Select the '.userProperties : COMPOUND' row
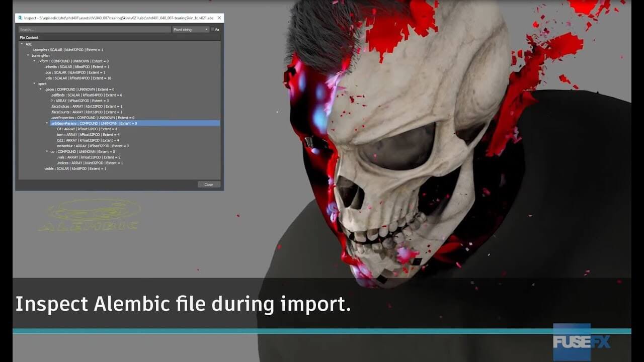The width and height of the screenshot is (644, 362). point(93,118)
